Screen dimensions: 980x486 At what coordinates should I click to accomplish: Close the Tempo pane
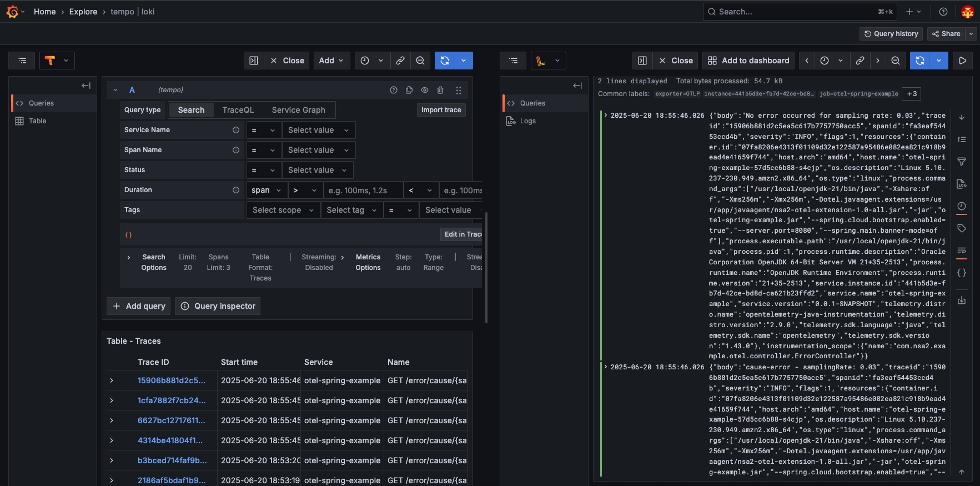tap(287, 61)
